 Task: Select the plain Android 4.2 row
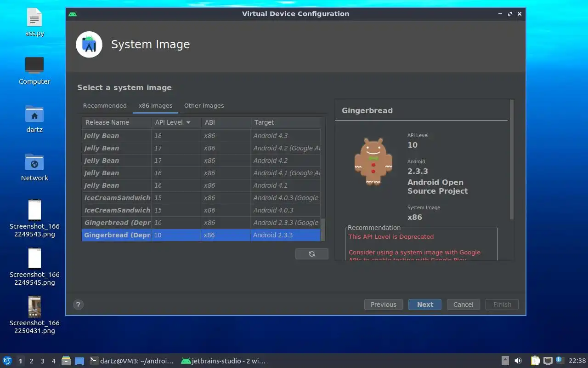[x=201, y=161]
